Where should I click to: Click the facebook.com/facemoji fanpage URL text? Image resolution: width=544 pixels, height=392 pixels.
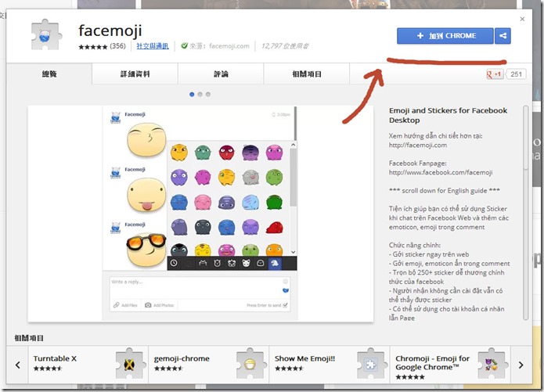coord(441,172)
